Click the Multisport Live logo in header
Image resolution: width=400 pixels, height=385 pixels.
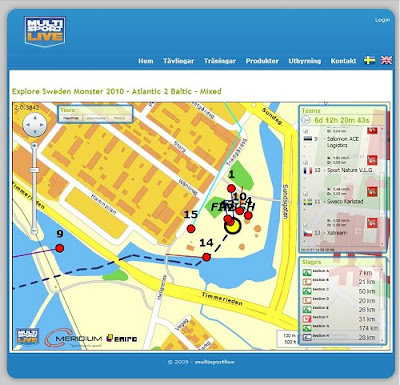[45, 31]
